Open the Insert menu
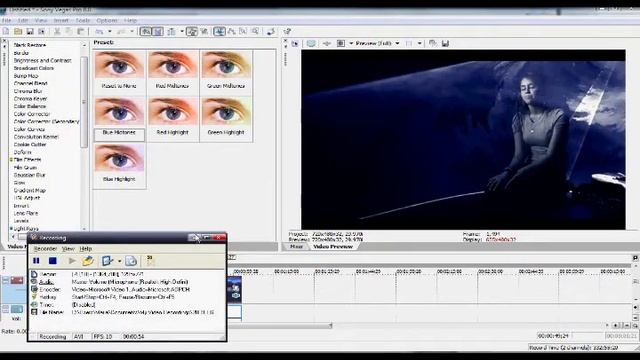This screenshot has width=640, height=360. tap(61, 20)
